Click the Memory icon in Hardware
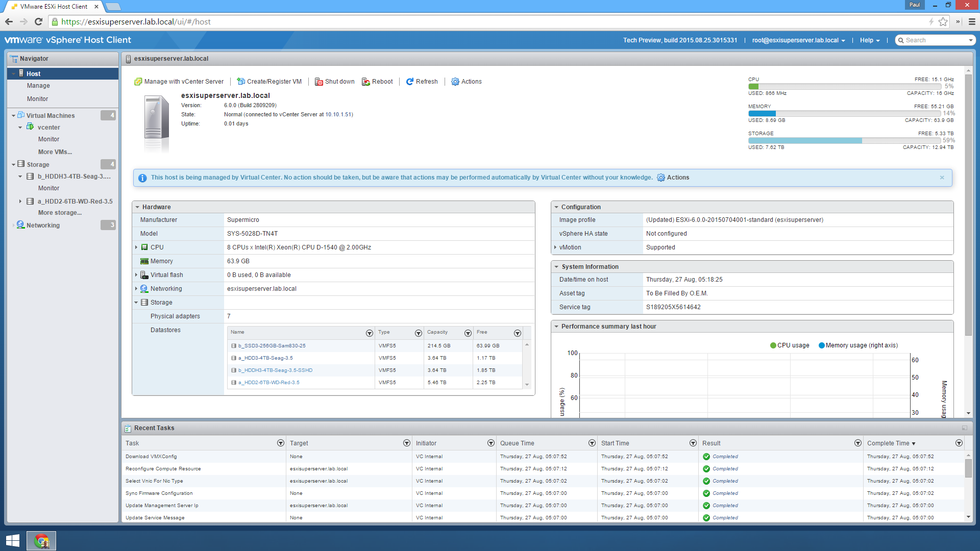980x551 pixels. pyautogui.click(x=144, y=261)
